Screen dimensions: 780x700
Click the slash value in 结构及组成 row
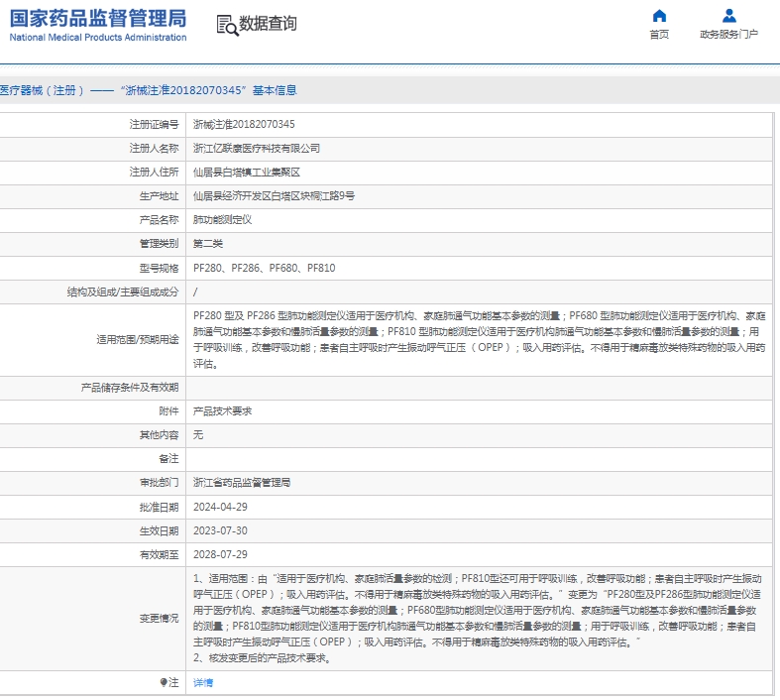tap(195, 292)
